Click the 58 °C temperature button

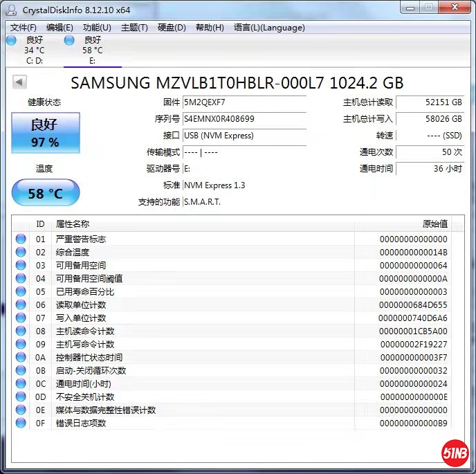[46, 194]
